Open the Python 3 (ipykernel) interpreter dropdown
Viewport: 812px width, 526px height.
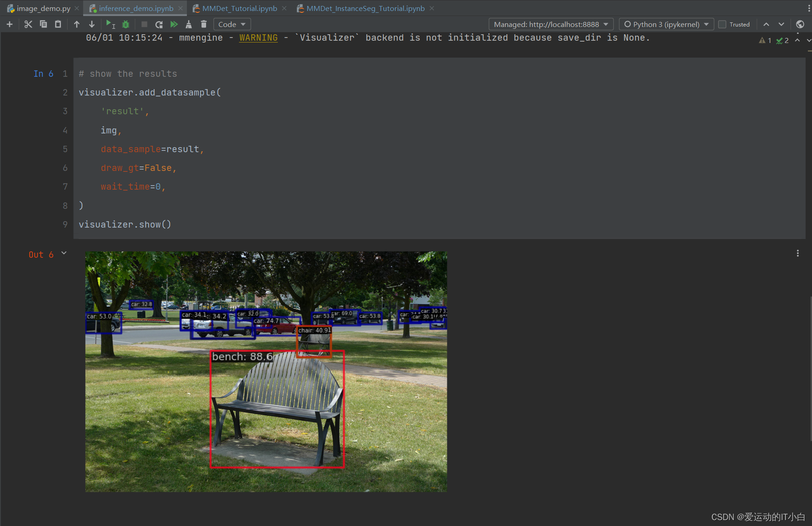[x=666, y=24]
